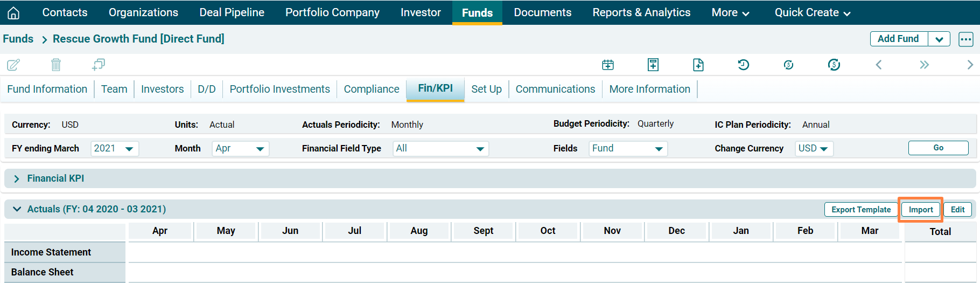
Task: Open the Reports & Analytics menu
Action: click(x=641, y=12)
